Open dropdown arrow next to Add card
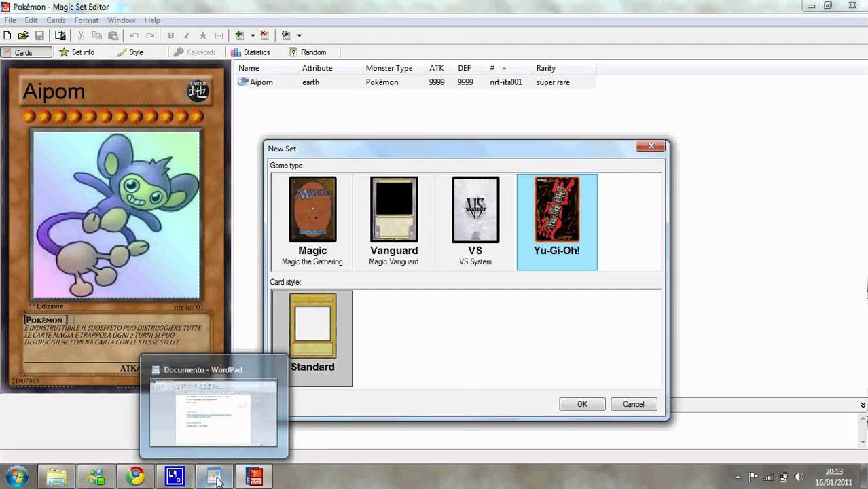868x489 pixels. pyautogui.click(x=253, y=35)
